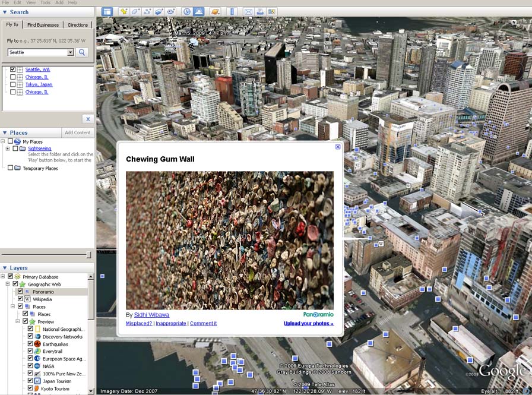Viewport: 532px width, 395px height.
Task: Click the Inappropriate link
Action: pos(170,323)
